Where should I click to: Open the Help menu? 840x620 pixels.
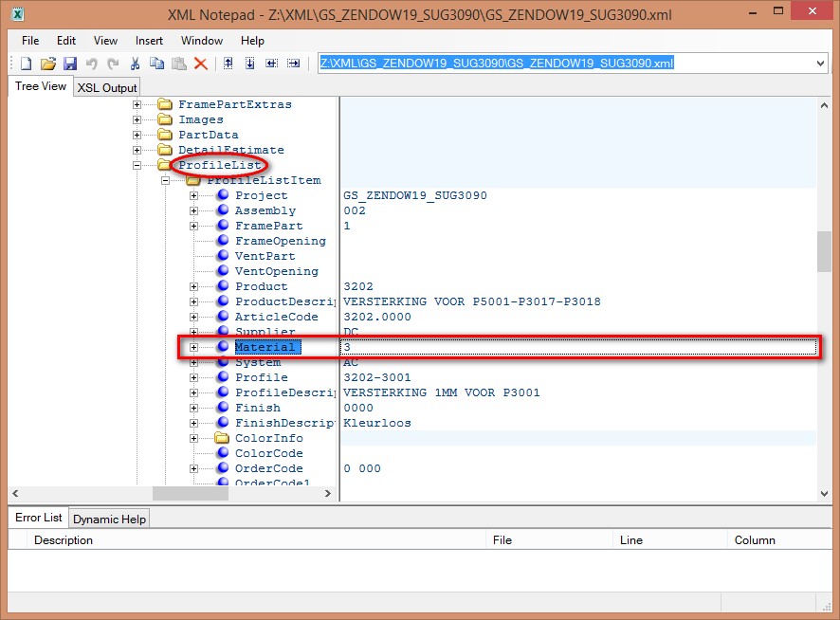tap(252, 41)
